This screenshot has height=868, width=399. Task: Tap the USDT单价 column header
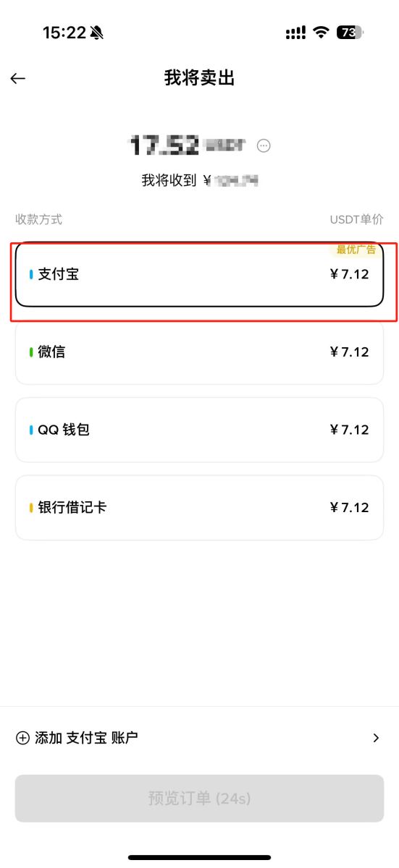click(356, 219)
